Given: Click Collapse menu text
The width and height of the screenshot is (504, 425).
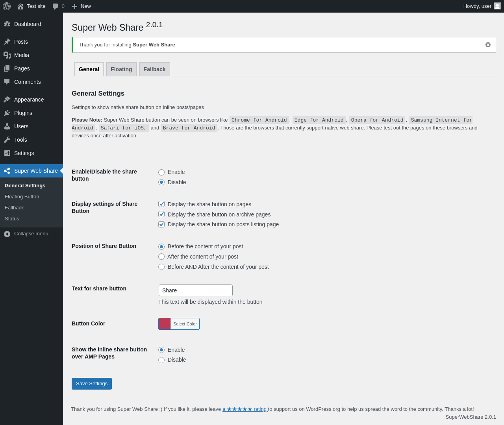Looking at the screenshot, I should pos(31,234).
